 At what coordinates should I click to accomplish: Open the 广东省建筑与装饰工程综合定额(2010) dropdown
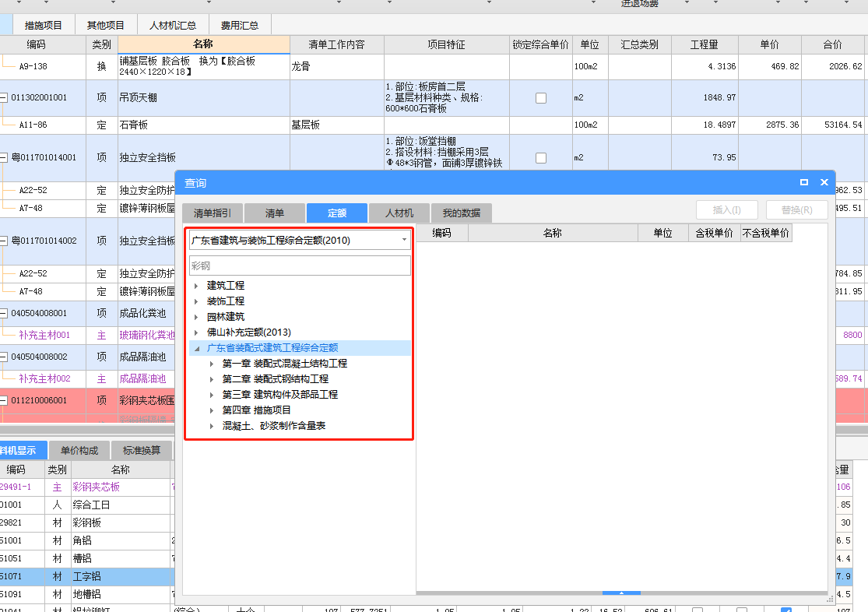coord(300,241)
